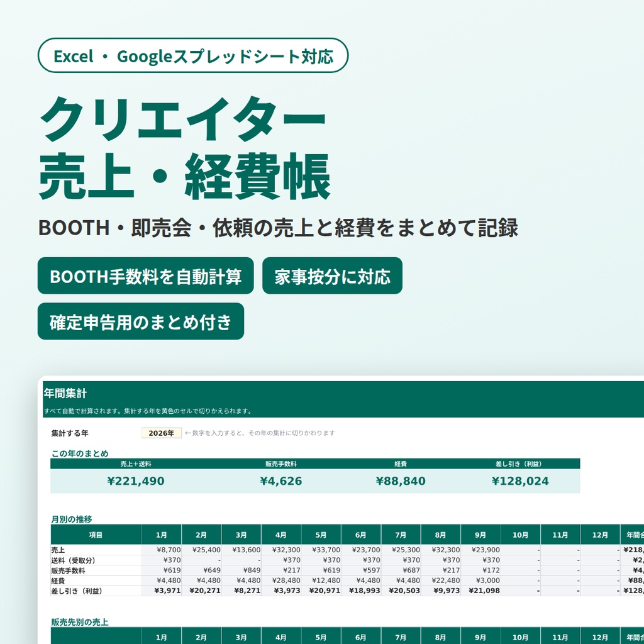Select the BOOTH手数料を自動計算 badge
Screen dimensions: 644x644
[x=145, y=275]
